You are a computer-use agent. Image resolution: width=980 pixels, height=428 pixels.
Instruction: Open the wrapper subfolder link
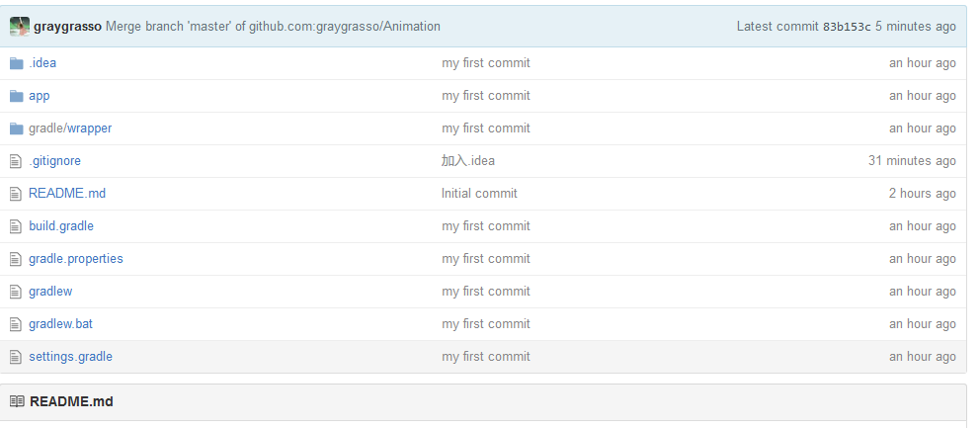[x=89, y=128]
